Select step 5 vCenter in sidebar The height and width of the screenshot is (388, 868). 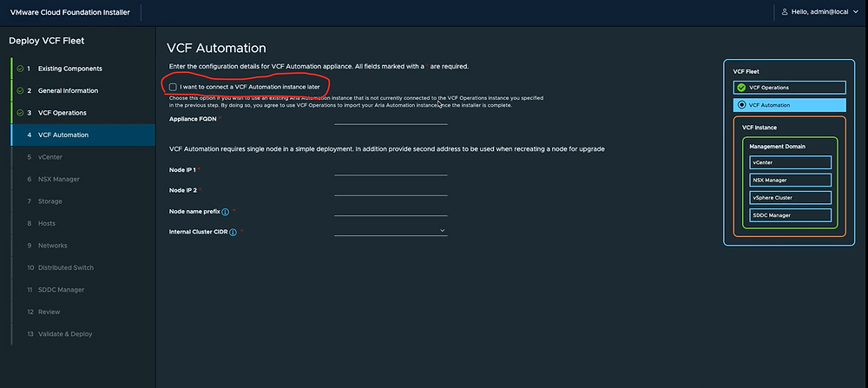[82, 157]
